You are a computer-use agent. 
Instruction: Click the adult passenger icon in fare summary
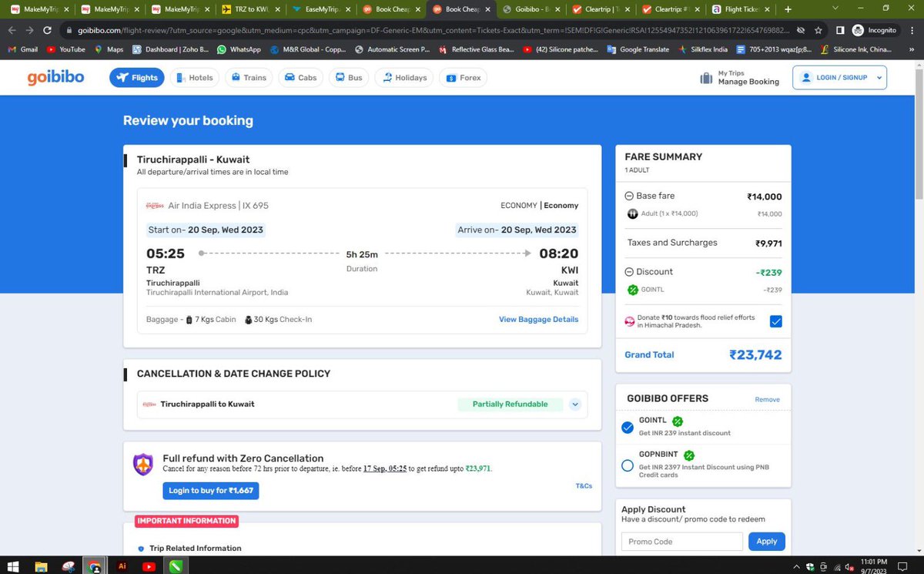point(632,213)
